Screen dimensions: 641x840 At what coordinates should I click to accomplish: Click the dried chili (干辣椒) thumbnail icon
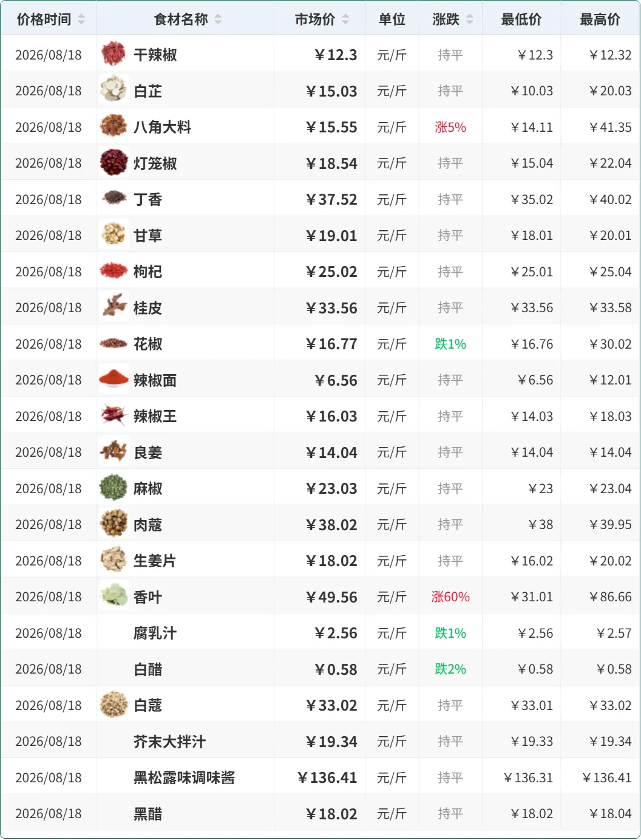point(114,54)
